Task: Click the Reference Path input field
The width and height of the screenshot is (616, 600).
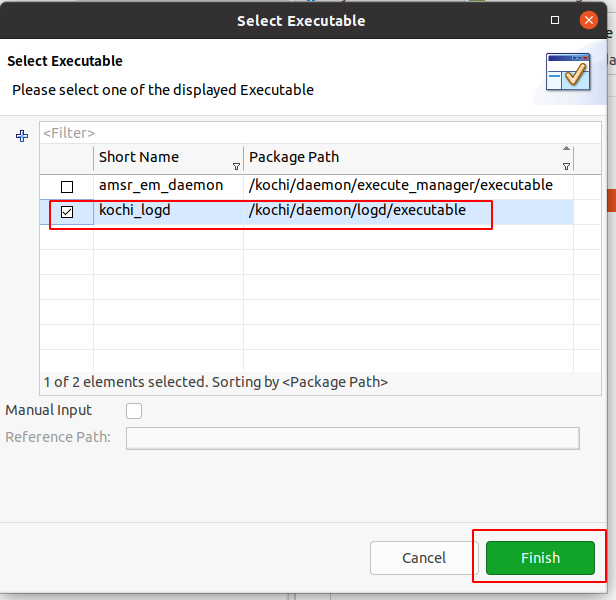Action: 352,438
